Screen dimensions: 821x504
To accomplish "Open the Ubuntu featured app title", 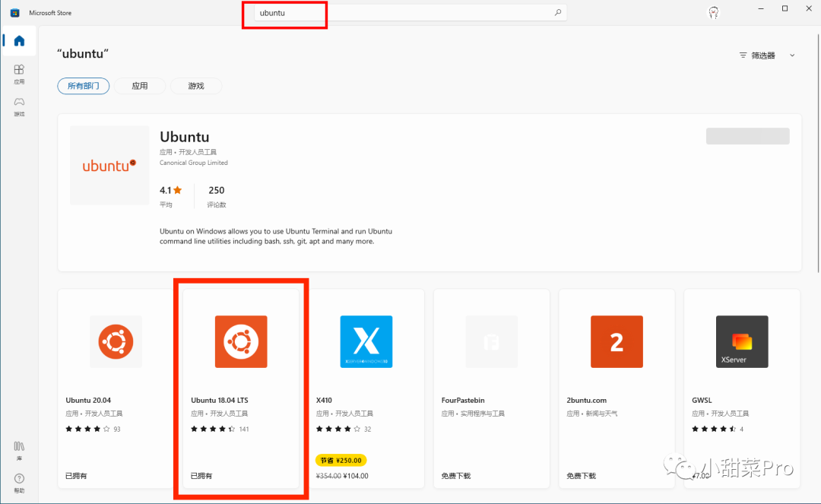I will (184, 137).
